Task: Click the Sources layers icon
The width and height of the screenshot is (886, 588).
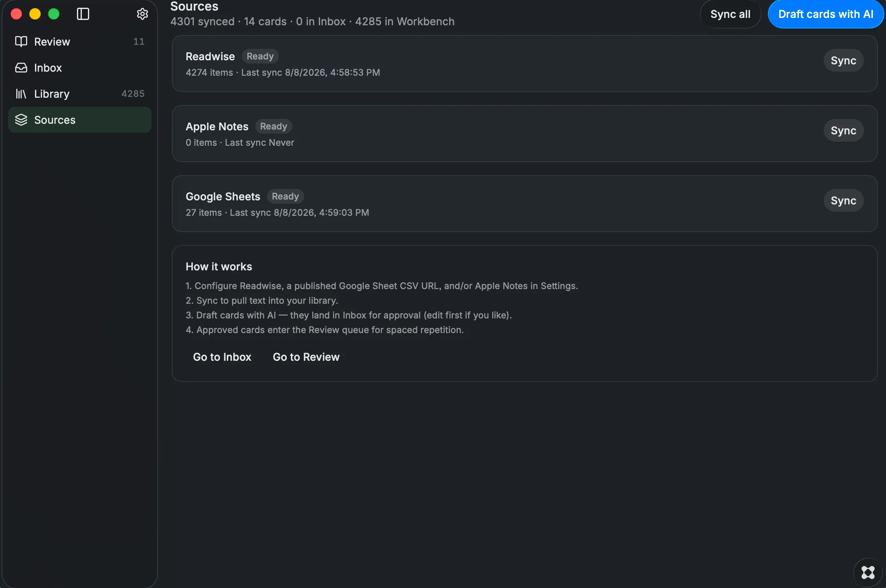Action: tap(21, 120)
